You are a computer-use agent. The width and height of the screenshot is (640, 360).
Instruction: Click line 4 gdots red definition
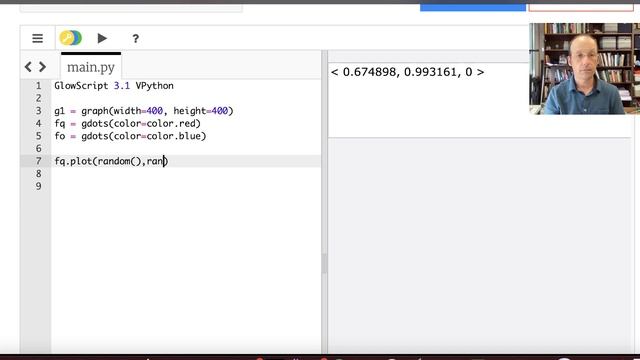[x=127, y=123]
